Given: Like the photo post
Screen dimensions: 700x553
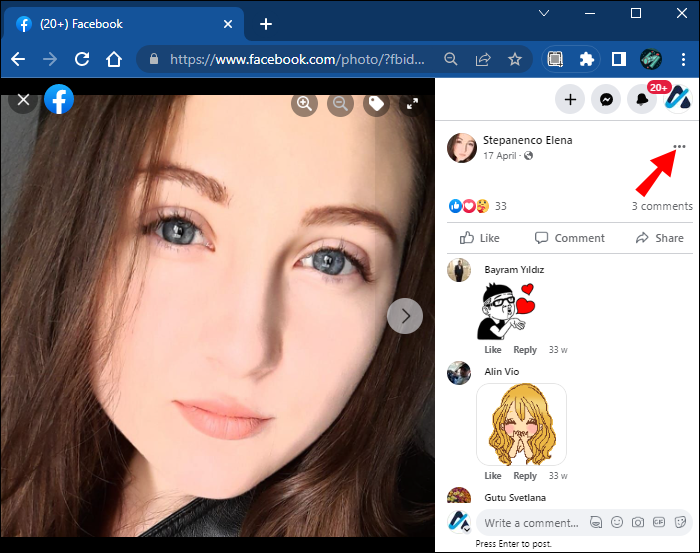Looking at the screenshot, I should pos(480,238).
